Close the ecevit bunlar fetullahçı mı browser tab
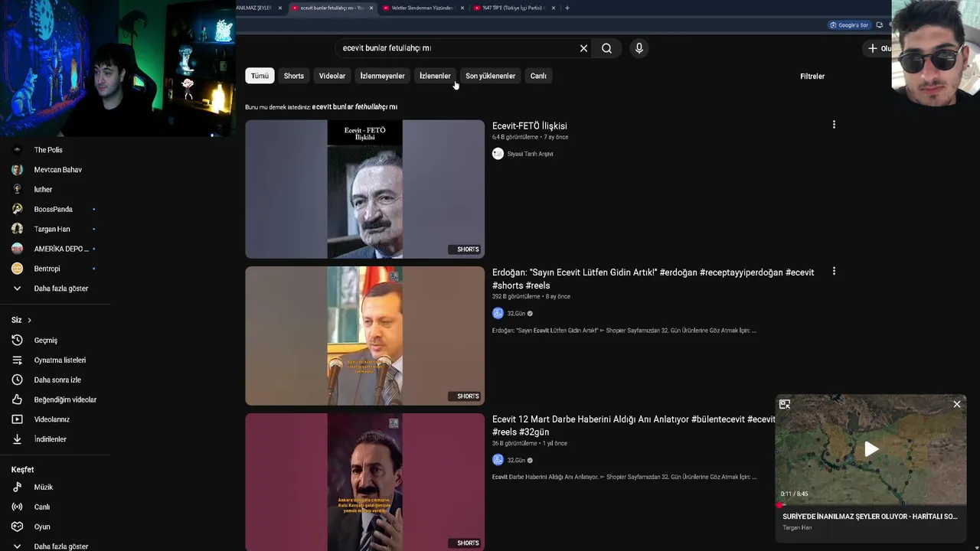 [x=371, y=8]
